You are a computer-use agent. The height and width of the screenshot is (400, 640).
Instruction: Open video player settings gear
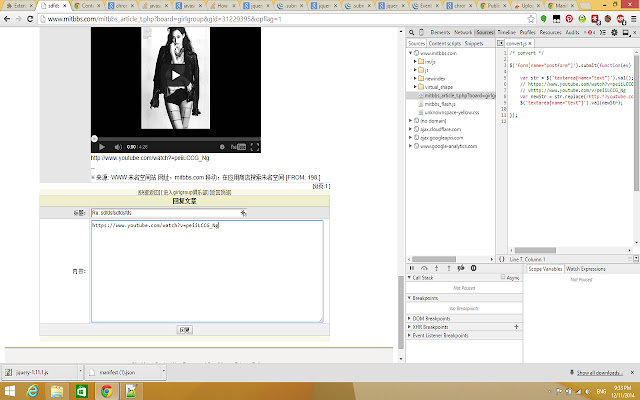(x=222, y=147)
